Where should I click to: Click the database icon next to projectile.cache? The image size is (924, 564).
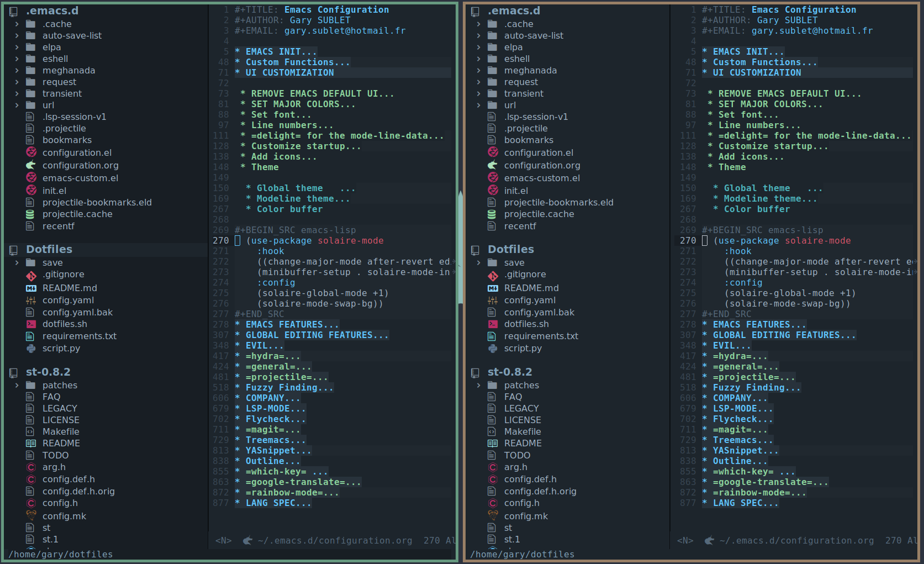31,214
